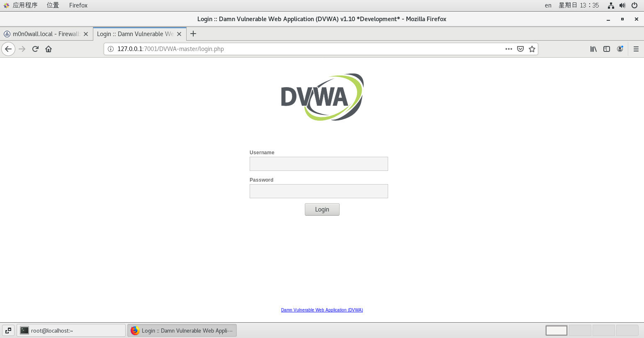Open the volume speaker icon
Image resolution: width=644 pixels, height=338 pixels.
(622, 5)
